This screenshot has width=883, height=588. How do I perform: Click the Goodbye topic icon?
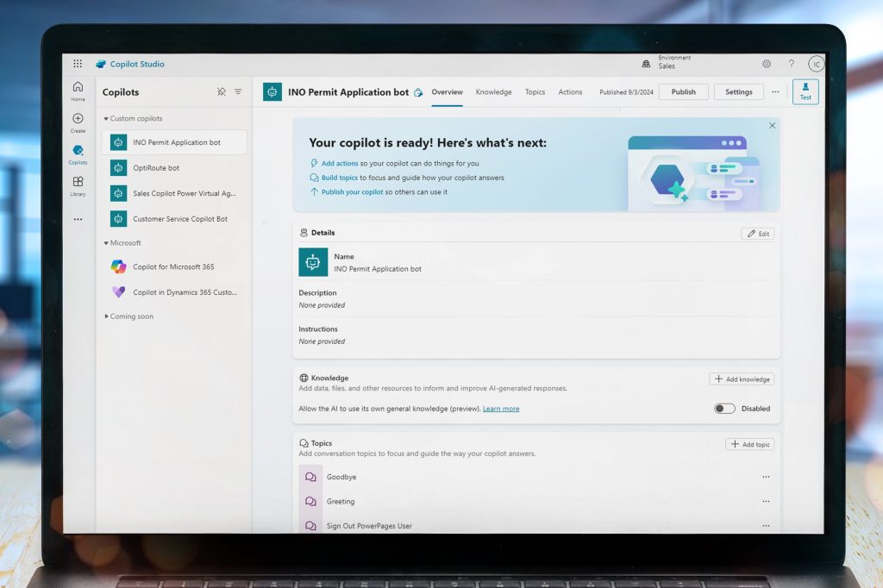[x=310, y=477]
